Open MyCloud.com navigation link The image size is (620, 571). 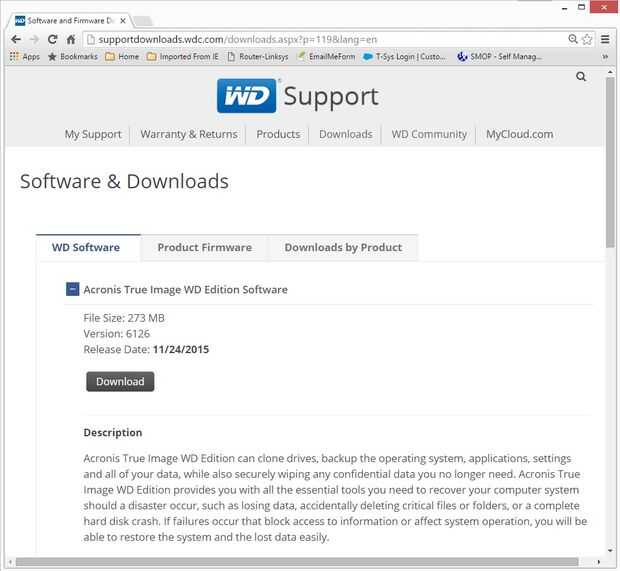[x=520, y=134]
